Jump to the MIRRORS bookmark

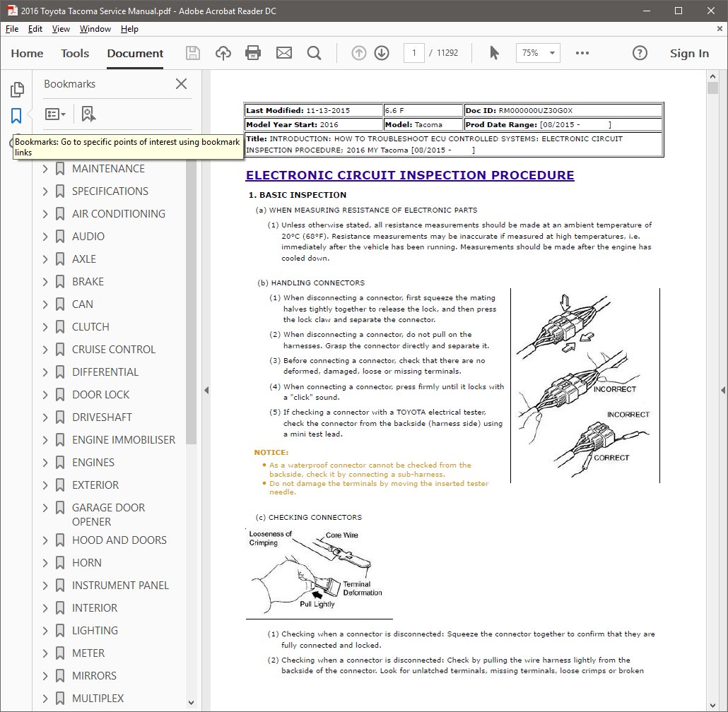coord(94,676)
